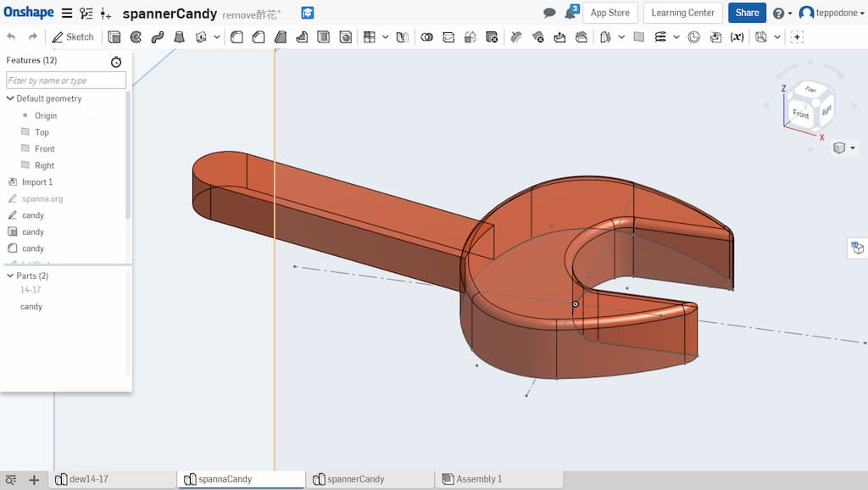Select the Right plane feature
The image size is (868, 490).
point(44,165)
